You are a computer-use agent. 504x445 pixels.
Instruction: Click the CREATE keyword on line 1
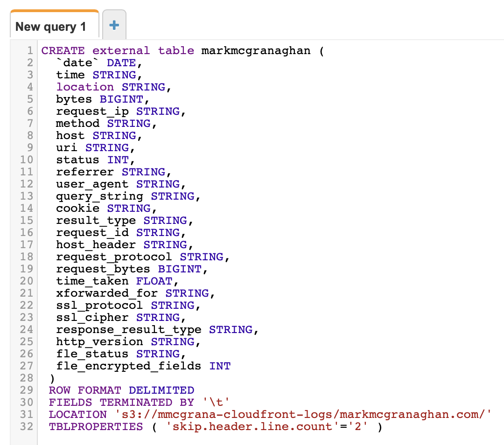pyautogui.click(x=63, y=50)
